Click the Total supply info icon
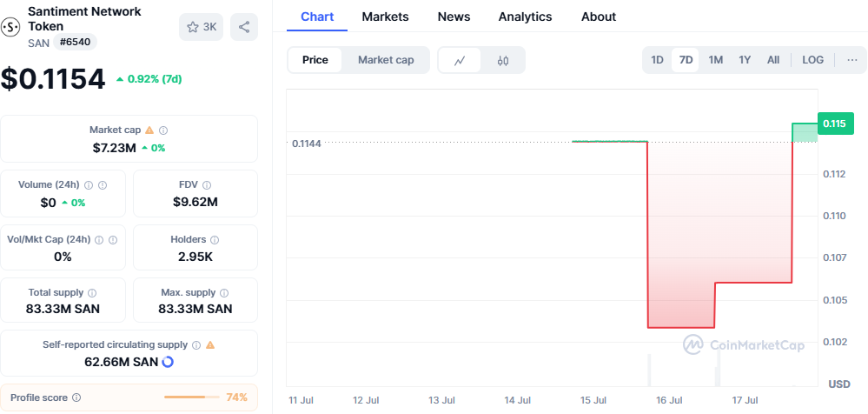Viewport: 868px width, 414px height. (x=92, y=292)
